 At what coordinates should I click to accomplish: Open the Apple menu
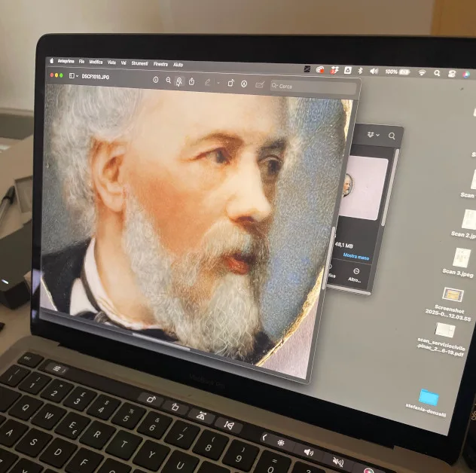tap(52, 61)
